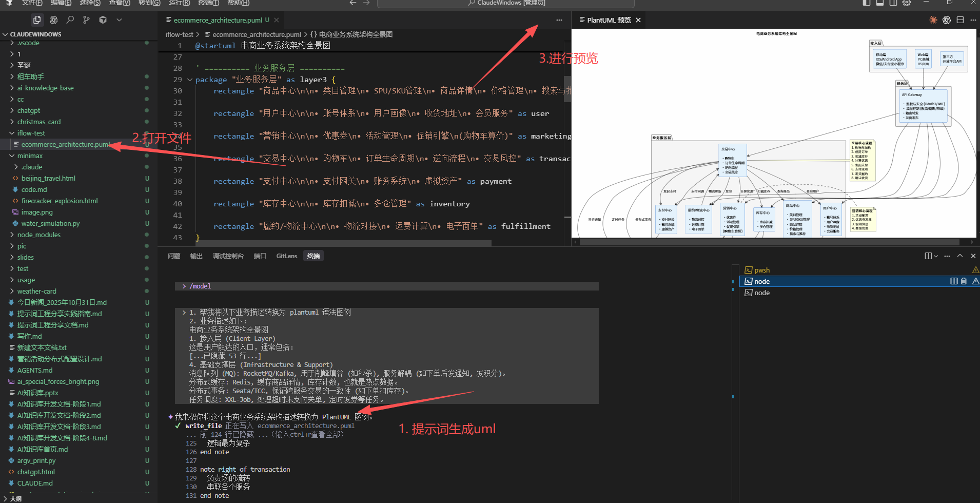
Task: Click the preview's horizontal scrollbar
Action: point(770,242)
